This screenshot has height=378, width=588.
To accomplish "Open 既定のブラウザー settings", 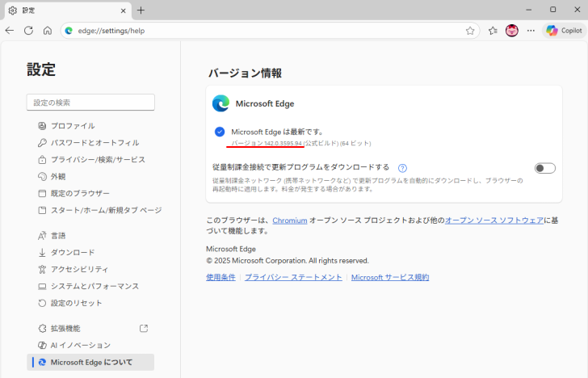I will point(74,194).
